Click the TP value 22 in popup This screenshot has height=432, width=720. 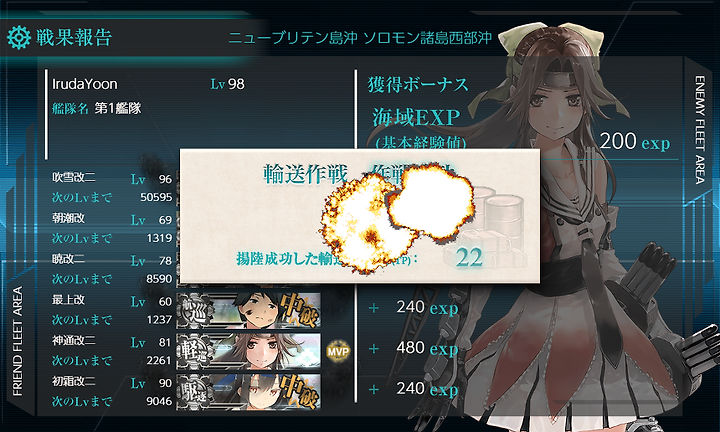click(x=469, y=257)
